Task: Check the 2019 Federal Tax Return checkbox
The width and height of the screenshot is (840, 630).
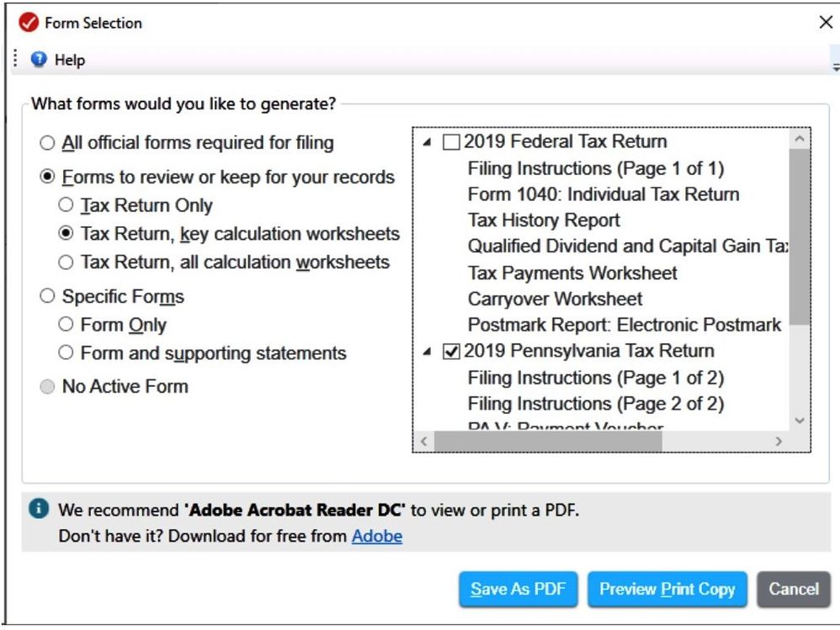Action: click(451, 142)
